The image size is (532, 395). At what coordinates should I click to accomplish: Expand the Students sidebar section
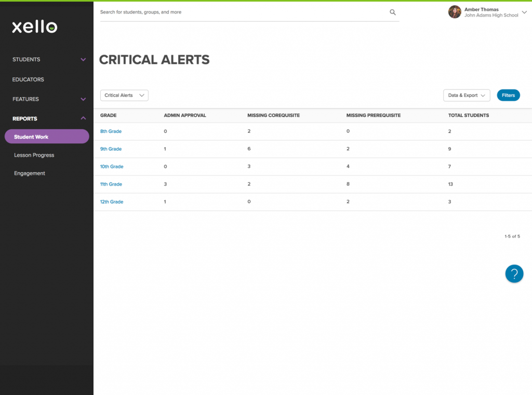[83, 60]
